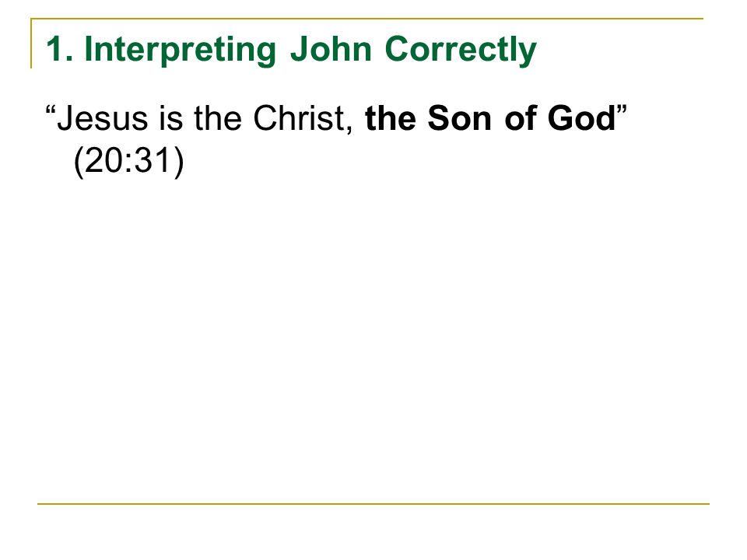Select the number "1." in the title

[60, 49]
